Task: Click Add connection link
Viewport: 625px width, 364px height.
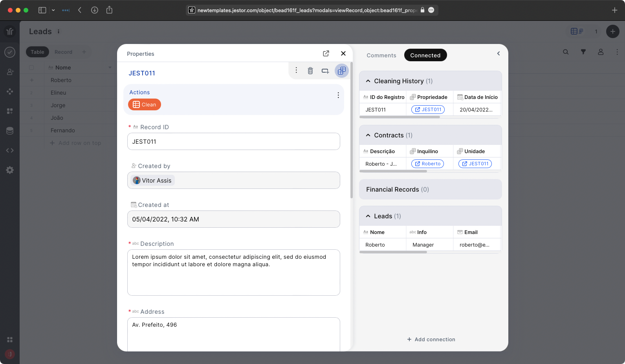Action: click(x=431, y=339)
